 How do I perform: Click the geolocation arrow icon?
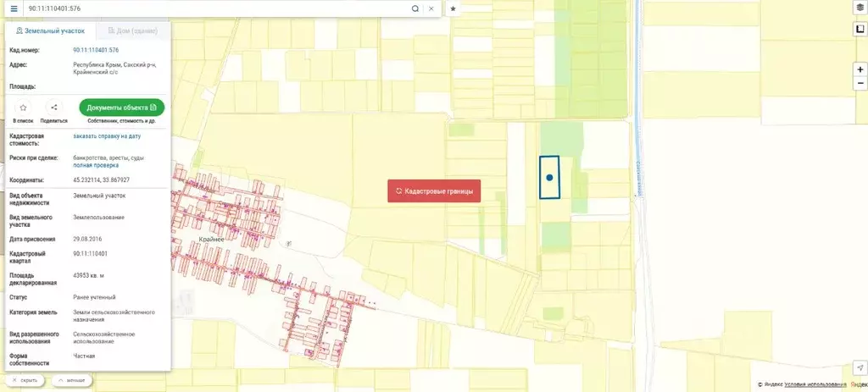pos(860,367)
